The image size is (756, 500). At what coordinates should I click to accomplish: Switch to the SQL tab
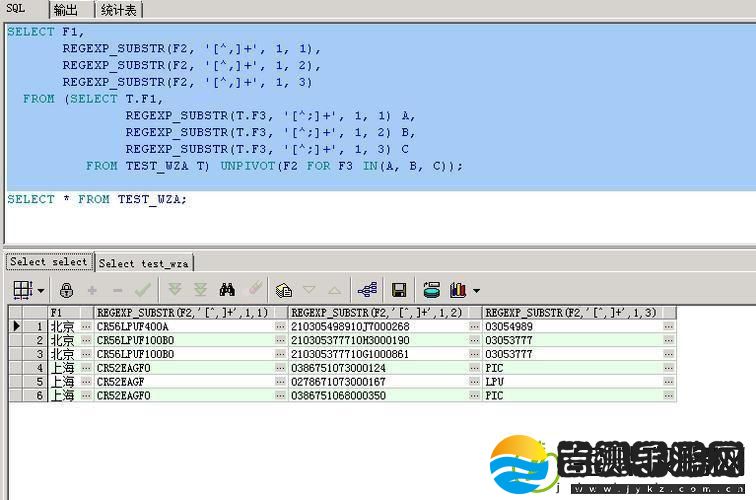17,9
